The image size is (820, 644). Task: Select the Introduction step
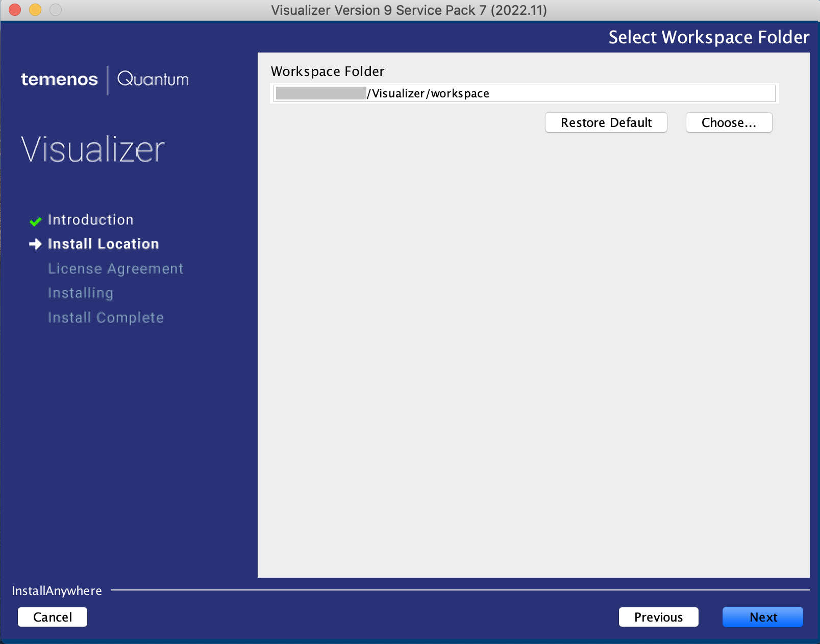(x=91, y=220)
